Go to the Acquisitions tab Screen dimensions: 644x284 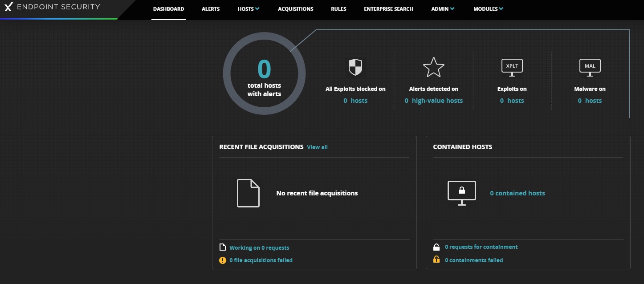295,9
